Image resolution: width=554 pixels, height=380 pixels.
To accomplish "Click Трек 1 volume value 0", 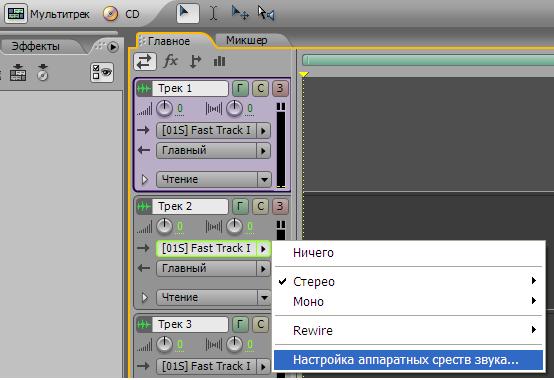I will [180, 109].
